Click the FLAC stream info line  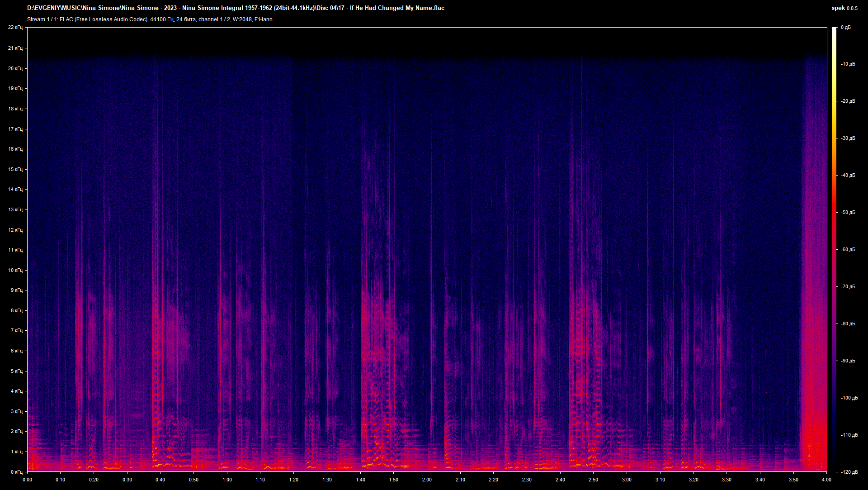click(150, 19)
